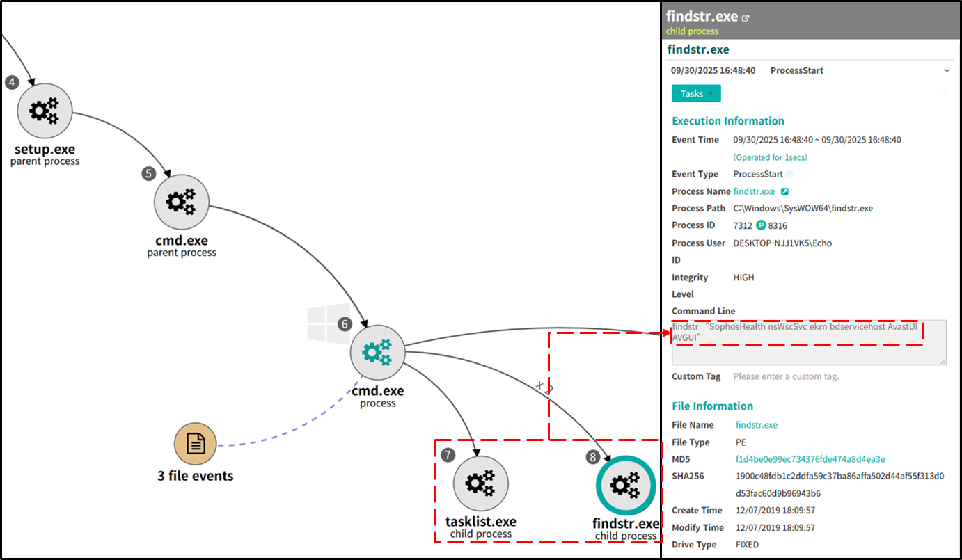Click the arrow icon beside Process Name

click(x=784, y=191)
